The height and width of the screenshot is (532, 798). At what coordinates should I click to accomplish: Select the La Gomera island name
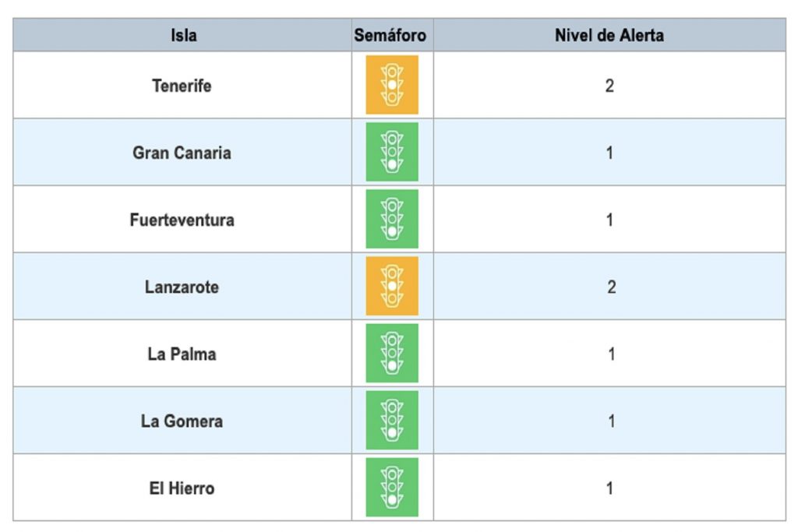click(x=182, y=421)
